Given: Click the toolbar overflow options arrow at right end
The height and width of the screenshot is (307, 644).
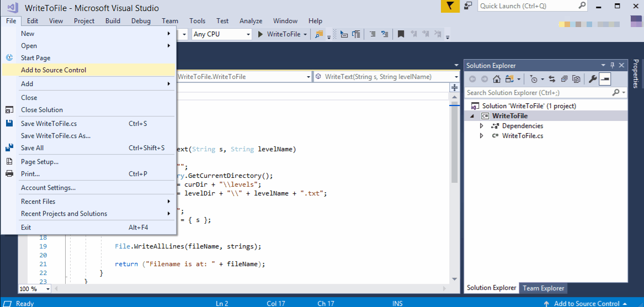Looking at the screenshot, I should click(x=448, y=36).
